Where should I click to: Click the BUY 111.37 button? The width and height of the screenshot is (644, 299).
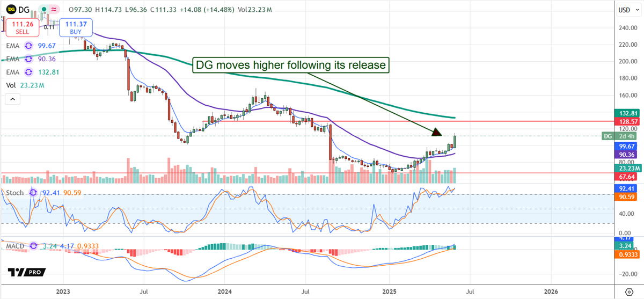(76, 28)
